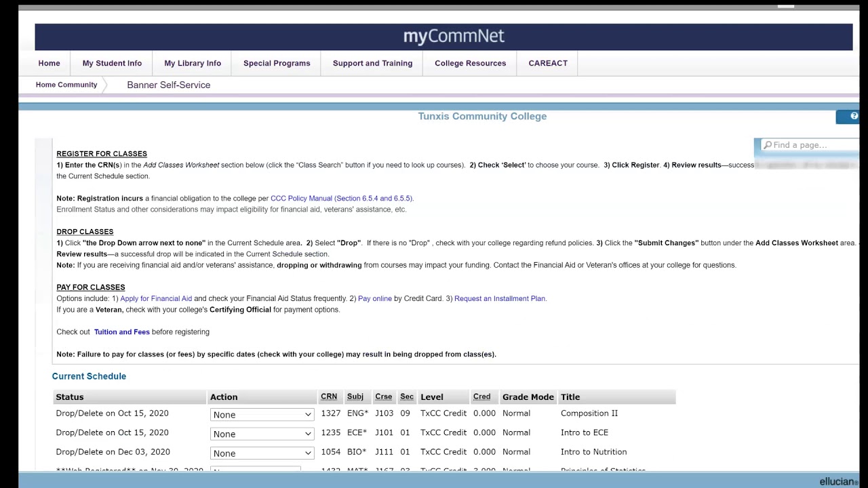Click the help question mark icon

[x=853, y=117]
